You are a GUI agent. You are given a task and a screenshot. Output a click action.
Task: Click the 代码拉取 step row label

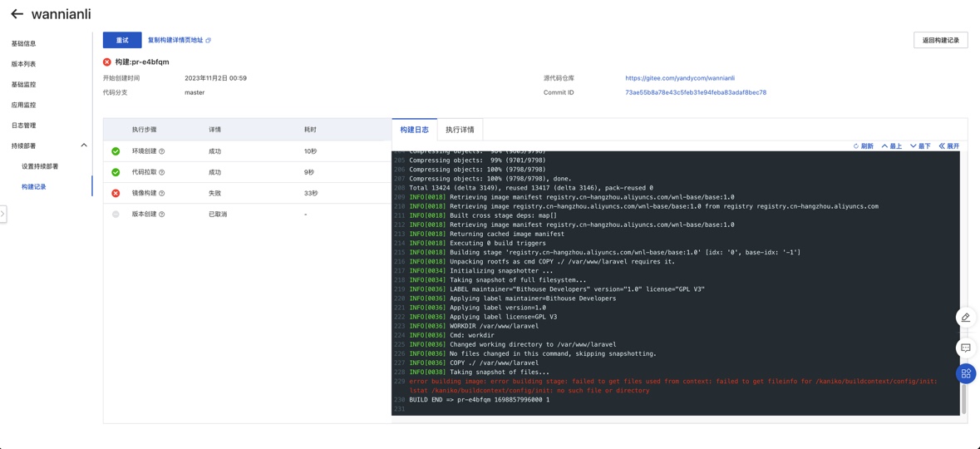145,172
